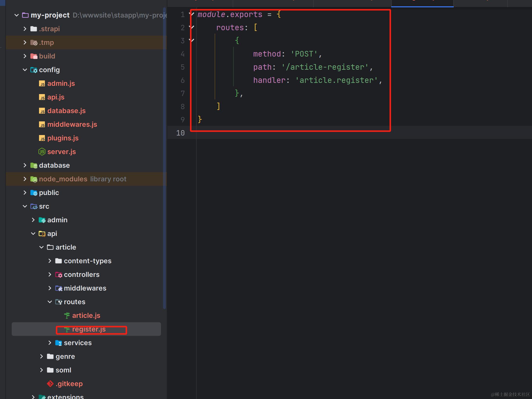Click the services folder icon

(59, 343)
